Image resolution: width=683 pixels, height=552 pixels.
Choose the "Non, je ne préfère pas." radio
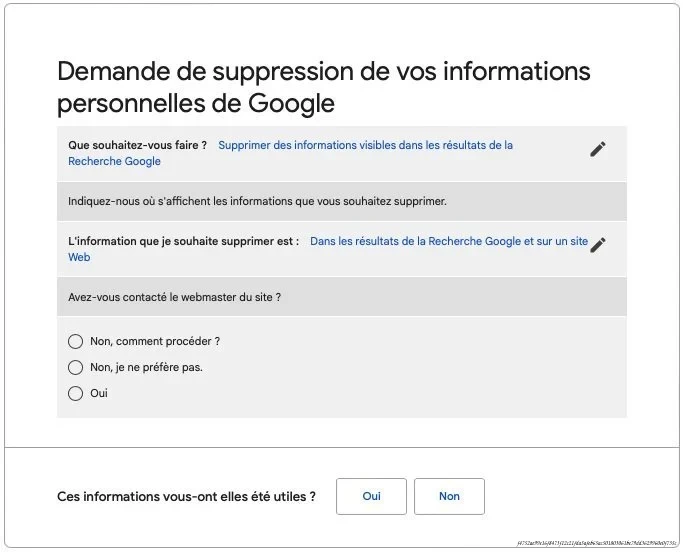[x=75, y=367]
